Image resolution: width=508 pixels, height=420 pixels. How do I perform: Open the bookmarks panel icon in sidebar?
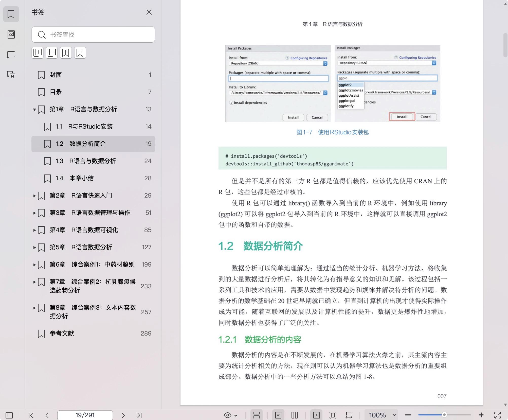click(11, 14)
